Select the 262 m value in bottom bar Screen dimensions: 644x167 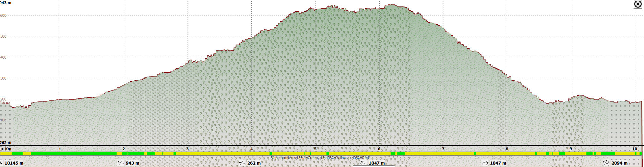click(x=254, y=163)
